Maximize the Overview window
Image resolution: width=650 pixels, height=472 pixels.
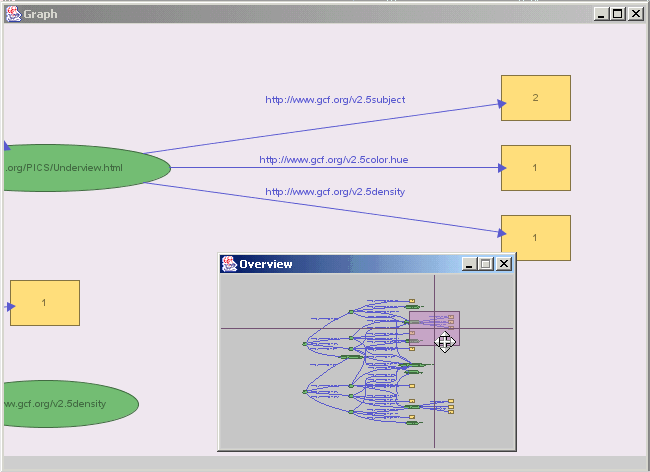(x=487, y=264)
